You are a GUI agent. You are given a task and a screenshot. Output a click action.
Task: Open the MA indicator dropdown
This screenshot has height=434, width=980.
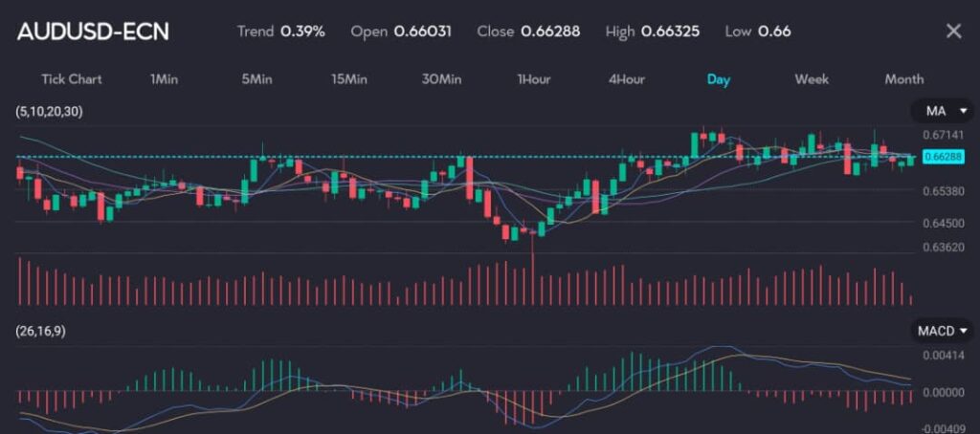pyautogui.click(x=943, y=112)
